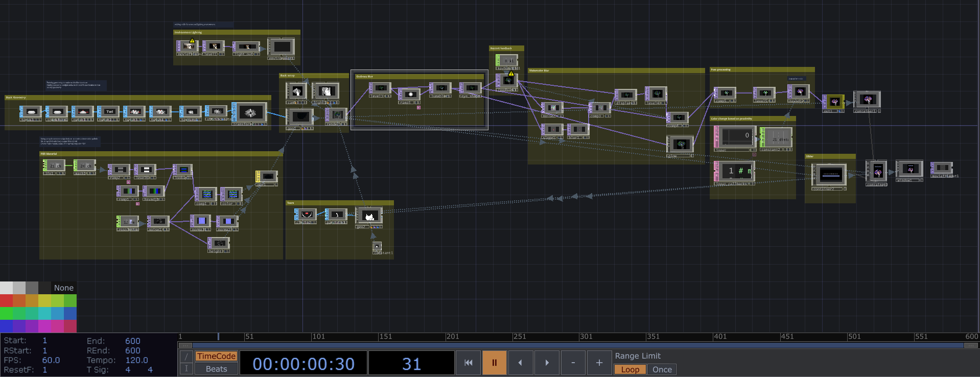Select None in the color palette
980x377 pixels.
[64, 288]
